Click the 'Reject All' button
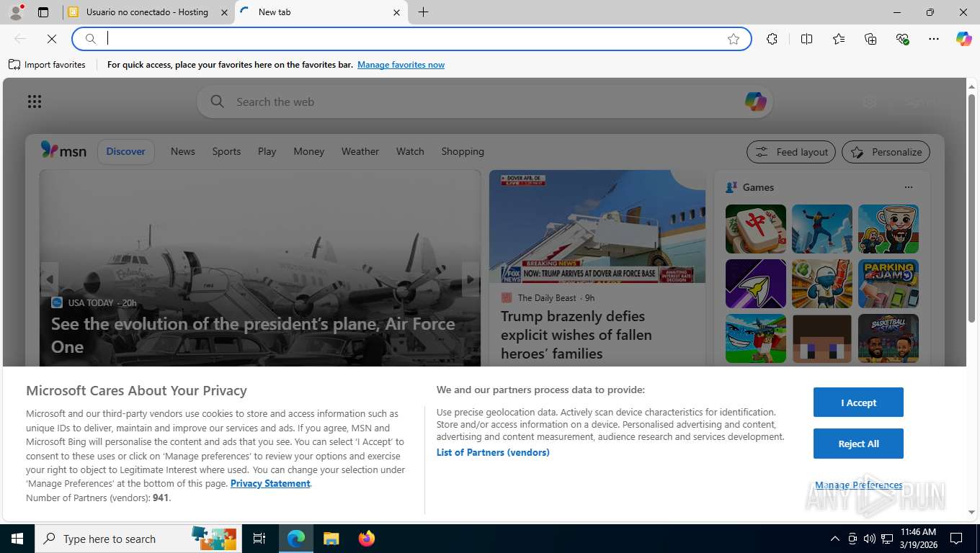This screenshot has width=980, height=553. click(858, 444)
